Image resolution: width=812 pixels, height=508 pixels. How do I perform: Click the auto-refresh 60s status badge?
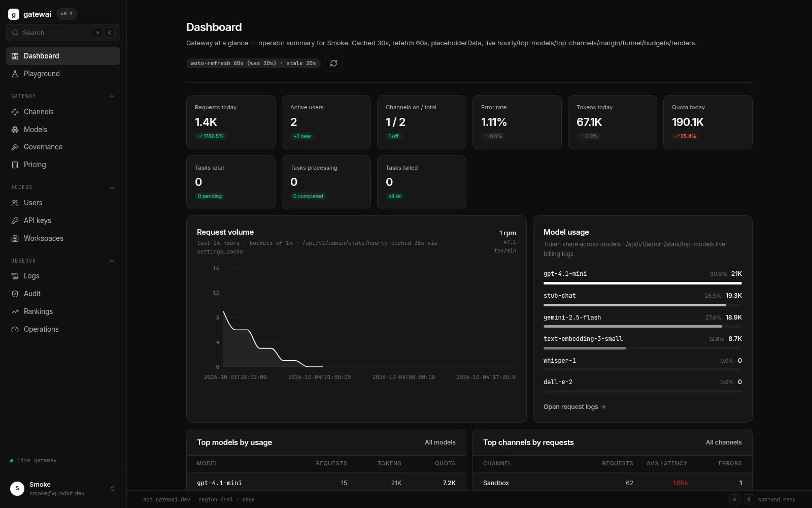click(x=253, y=63)
